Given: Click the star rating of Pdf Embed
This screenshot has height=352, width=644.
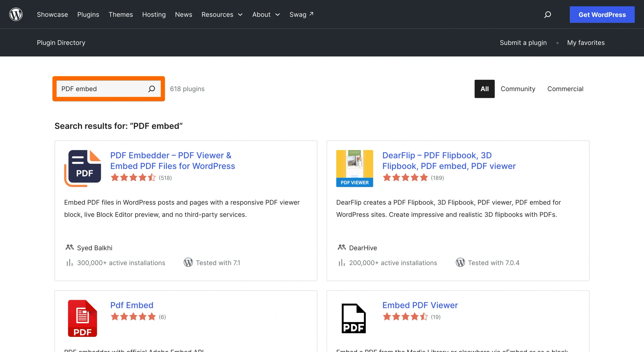Looking at the screenshot, I should pyautogui.click(x=133, y=316).
